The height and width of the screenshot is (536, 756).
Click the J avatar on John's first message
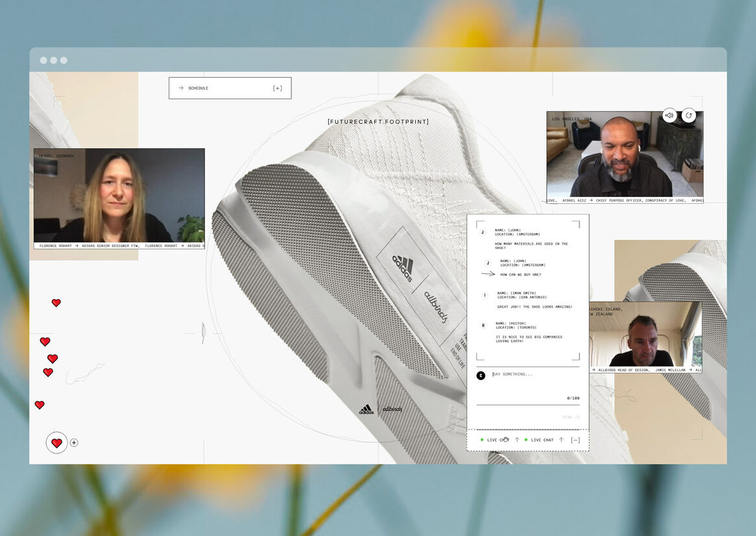(x=482, y=232)
